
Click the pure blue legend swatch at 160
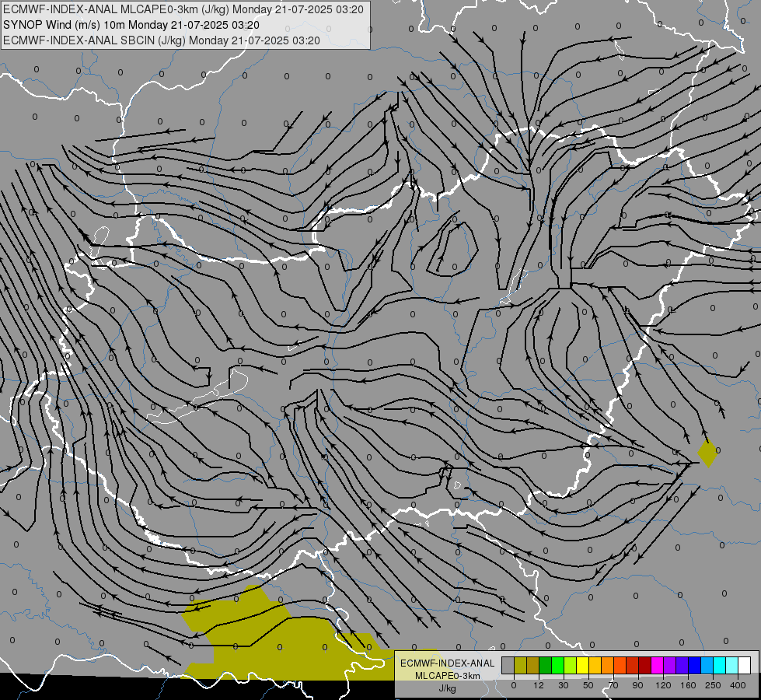[694, 665]
